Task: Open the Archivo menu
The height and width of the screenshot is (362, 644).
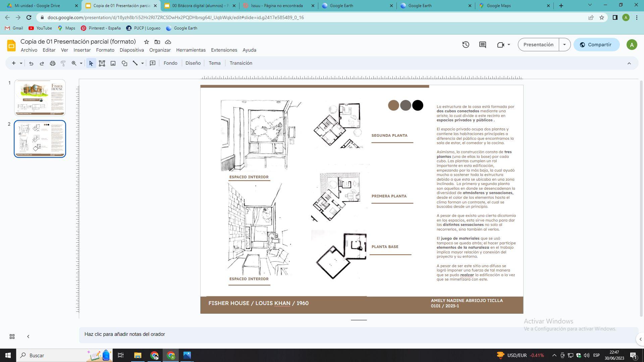Action: pos(29,50)
